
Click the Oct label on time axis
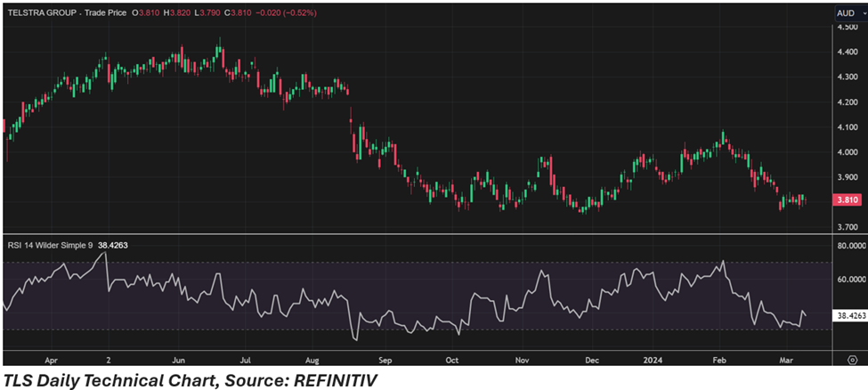coord(452,360)
